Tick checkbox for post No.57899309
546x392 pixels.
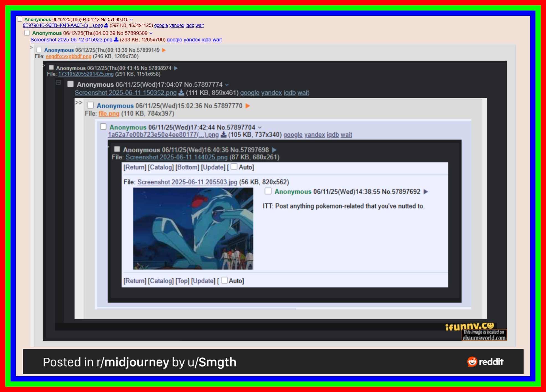pyautogui.click(x=27, y=33)
